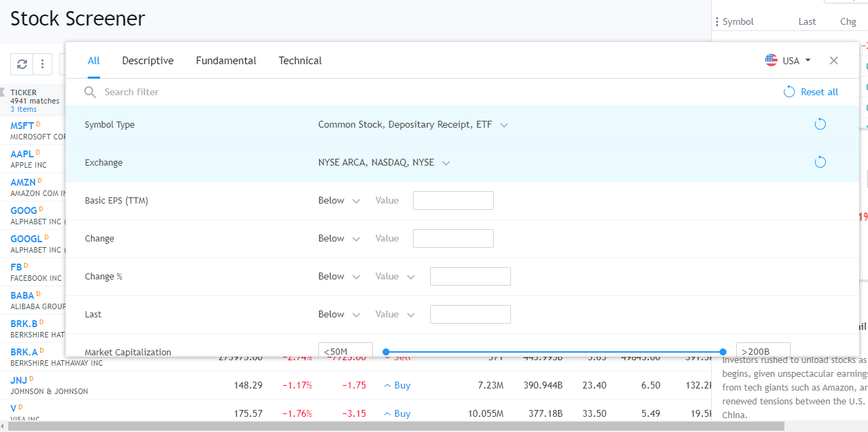Screen dimensions: 868x432
Task: Click the left Market Capitalization slider handle
Action: [386, 352]
